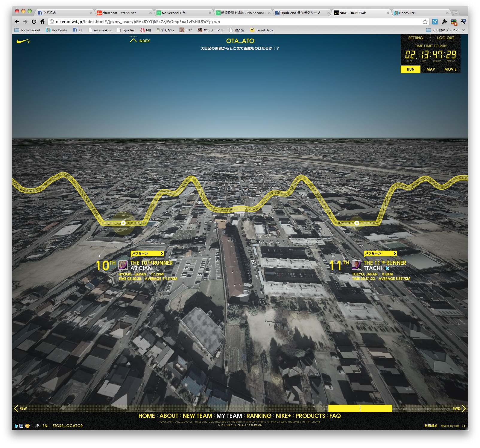
Task: Click the Music by toe credit
Action: (450, 426)
